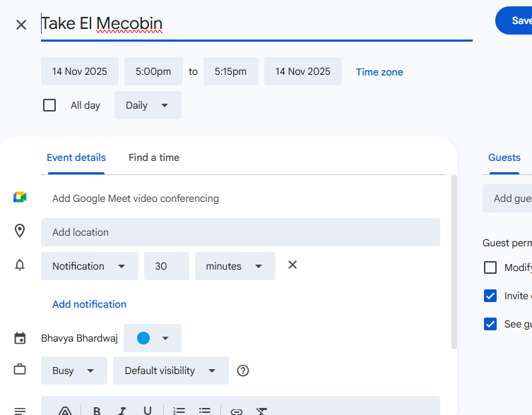Click the briefcase availability icon

click(20, 369)
